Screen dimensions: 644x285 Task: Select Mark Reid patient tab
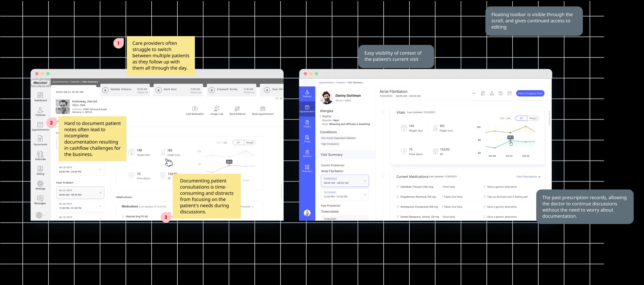tap(178, 90)
